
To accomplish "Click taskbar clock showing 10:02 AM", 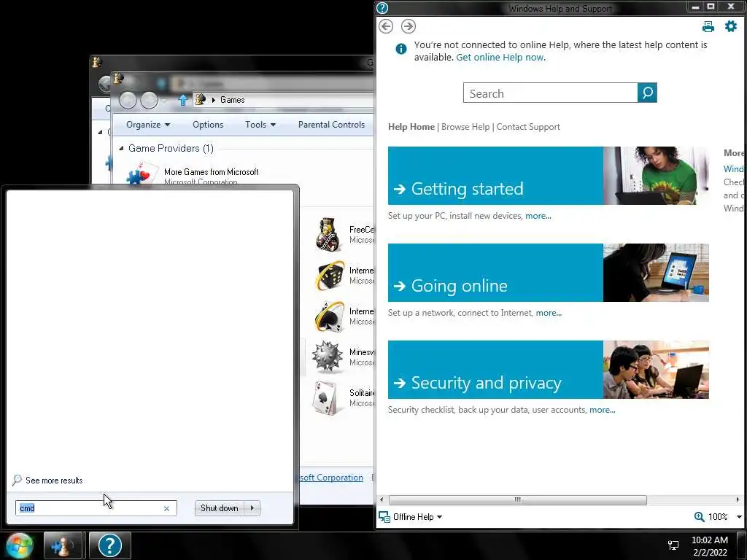I will click(709, 545).
